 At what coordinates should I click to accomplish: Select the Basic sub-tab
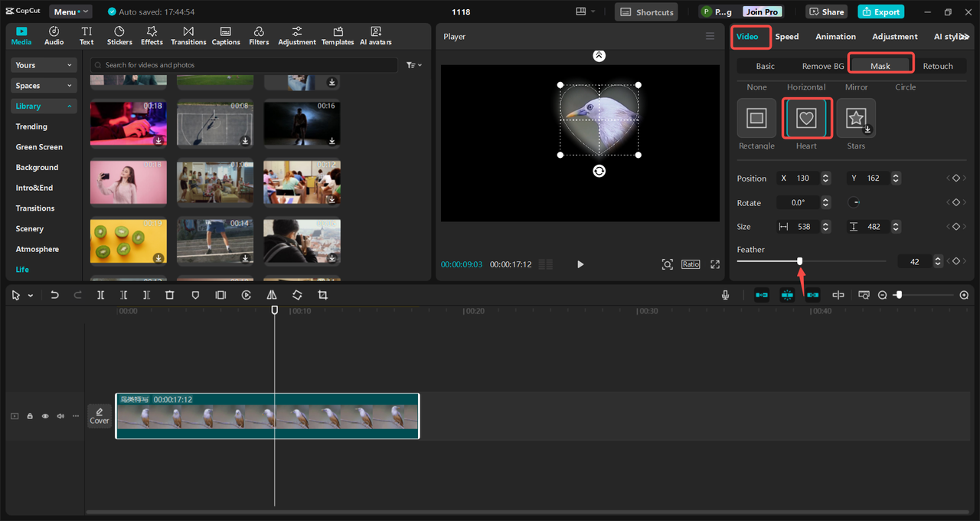click(765, 66)
